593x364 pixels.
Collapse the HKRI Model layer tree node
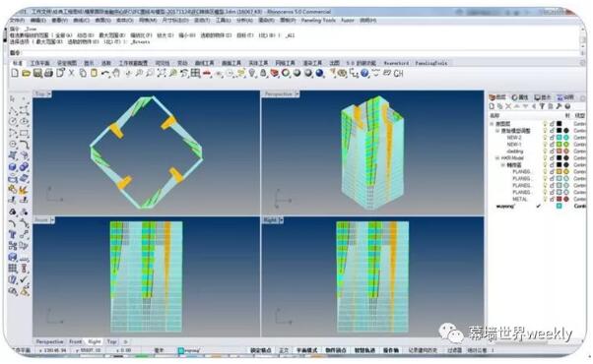(497, 157)
